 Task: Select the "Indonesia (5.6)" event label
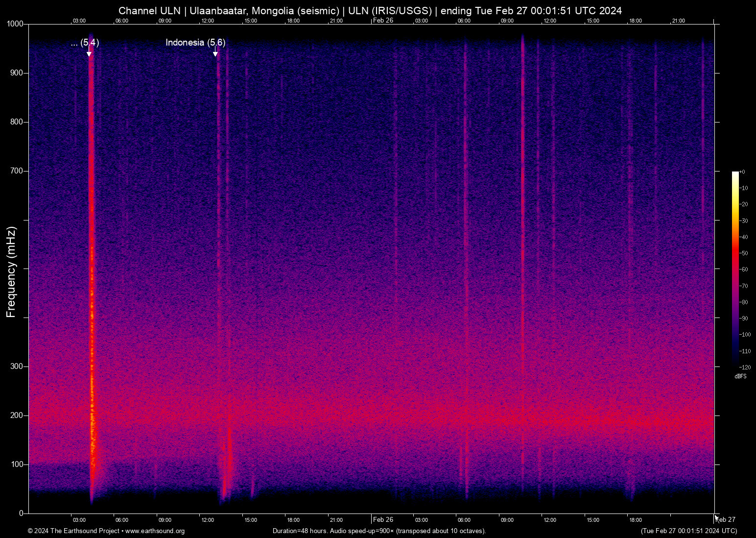point(195,43)
